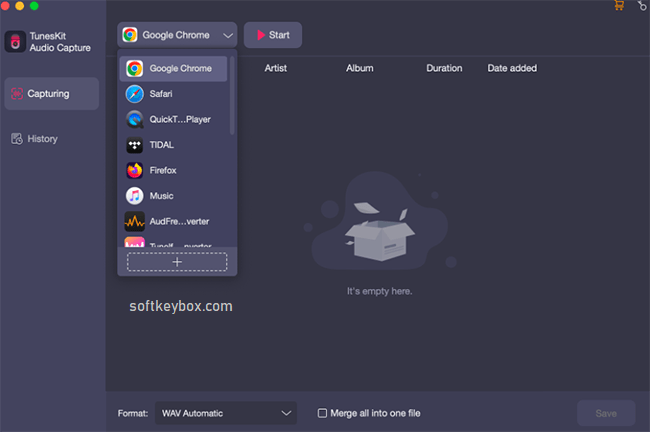Open the WAV Automatic format dropdown
The image size is (650, 432).
226,413
